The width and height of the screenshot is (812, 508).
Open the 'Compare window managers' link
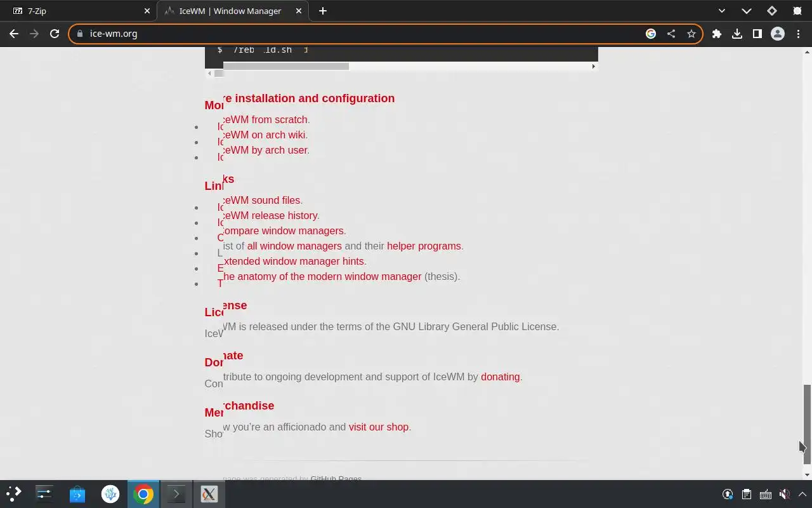[x=283, y=231]
